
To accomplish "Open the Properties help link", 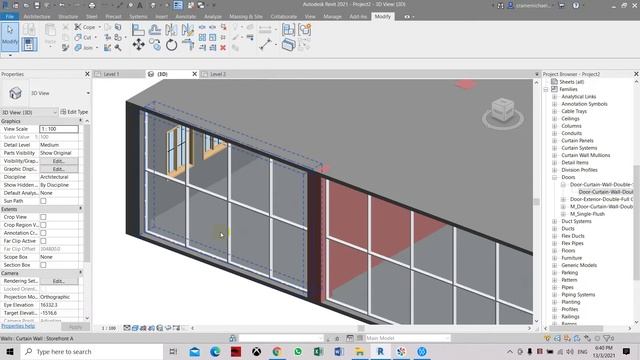I will click(x=18, y=326).
